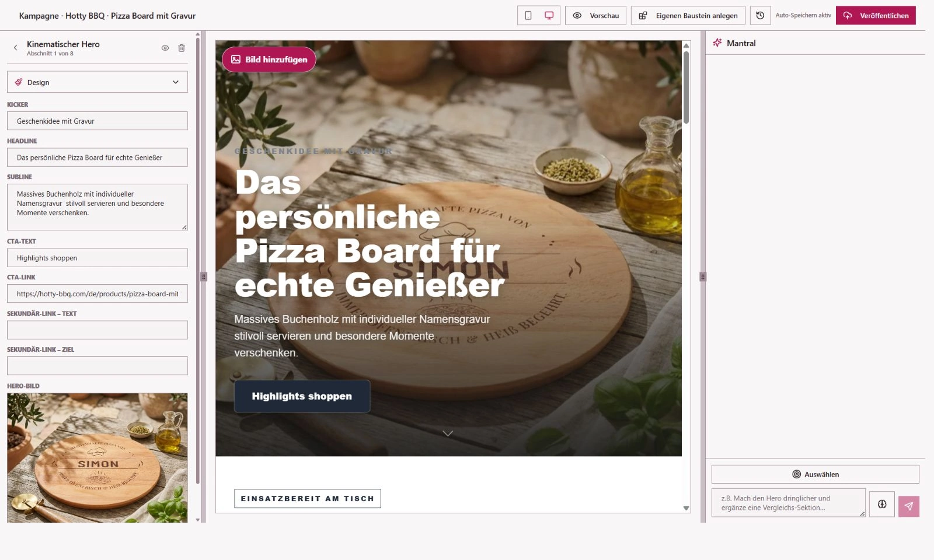
Task: Click the kicker text in hero preview
Action: pyautogui.click(x=313, y=151)
